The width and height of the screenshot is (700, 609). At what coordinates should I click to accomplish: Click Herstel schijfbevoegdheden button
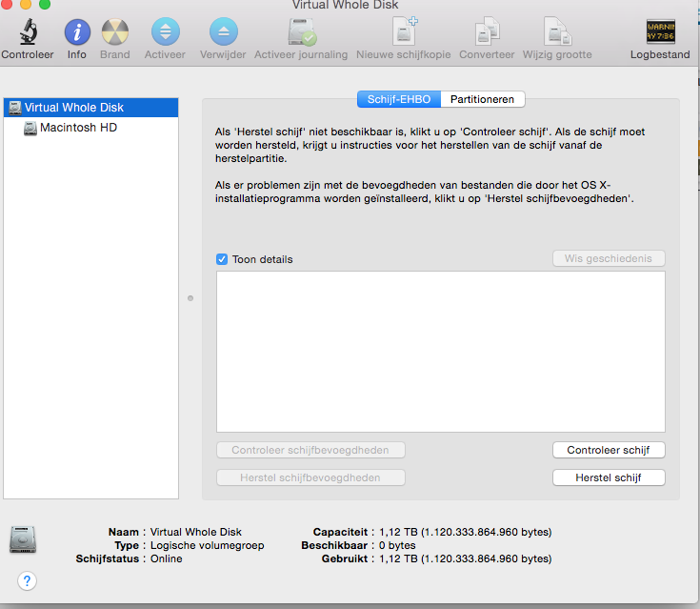coord(310,477)
